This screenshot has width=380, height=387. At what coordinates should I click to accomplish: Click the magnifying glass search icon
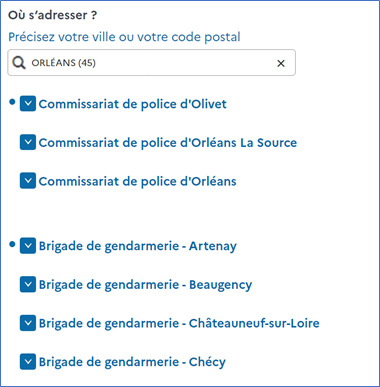pyautogui.click(x=19, y=63)
